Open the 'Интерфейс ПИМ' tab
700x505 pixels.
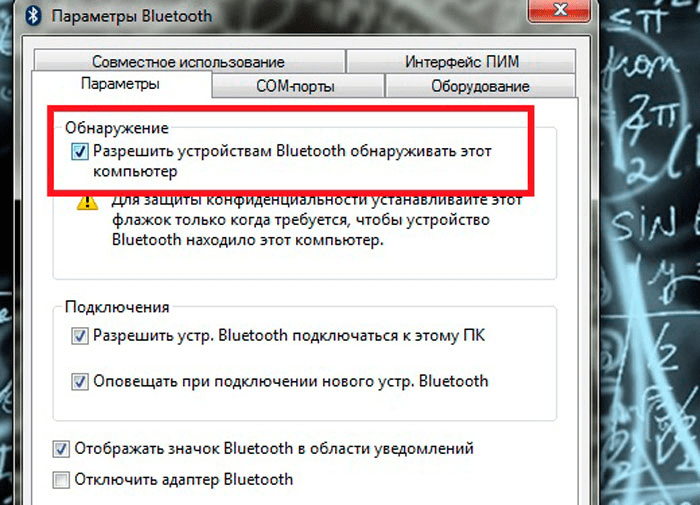(x=462, y=62)
